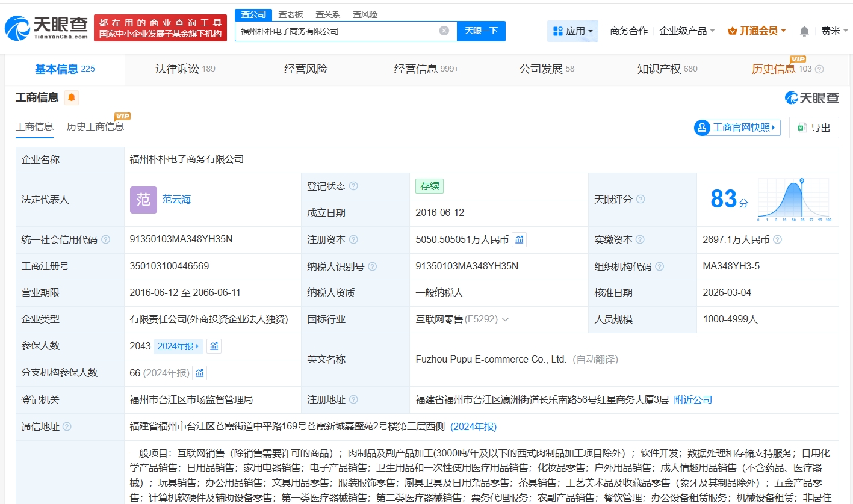Switch to 经营风险 tab
This screenshot has height=504, width=853.
point(306,69)
